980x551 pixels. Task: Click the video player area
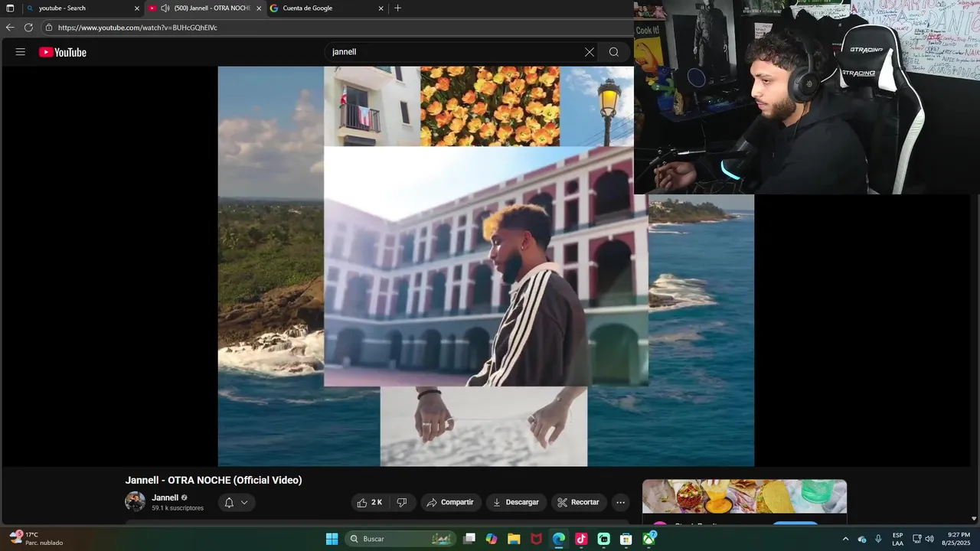click(x=486, y=266)
